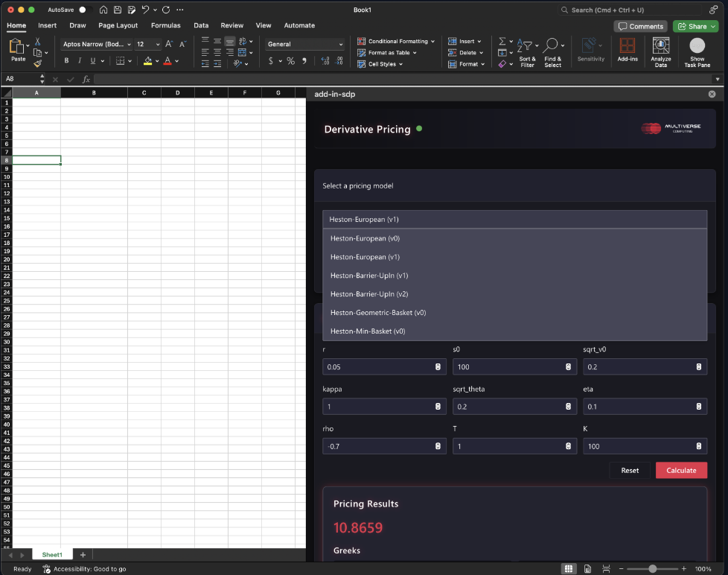Click the Format Painter brush icon

click(38, 64)
